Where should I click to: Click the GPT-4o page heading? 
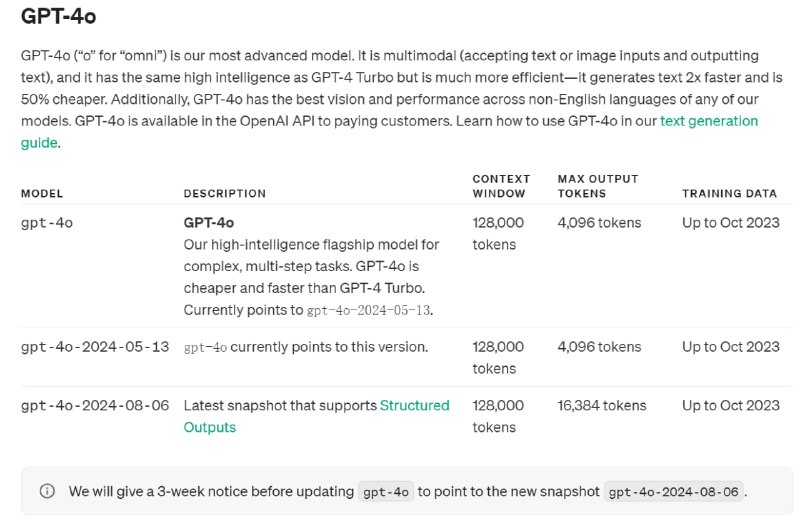[59, 17]
